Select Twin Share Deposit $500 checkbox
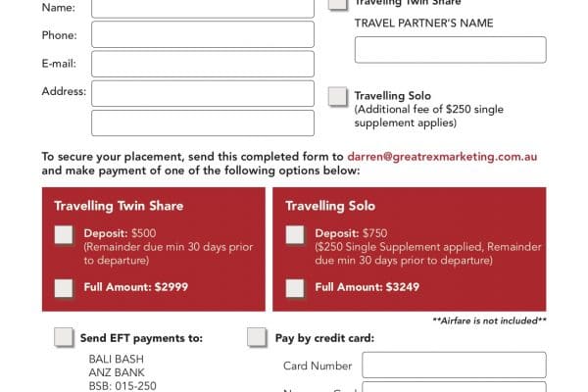Image resolution: width=588 pixels, height=392 pixels. click(x=64, y=235)
